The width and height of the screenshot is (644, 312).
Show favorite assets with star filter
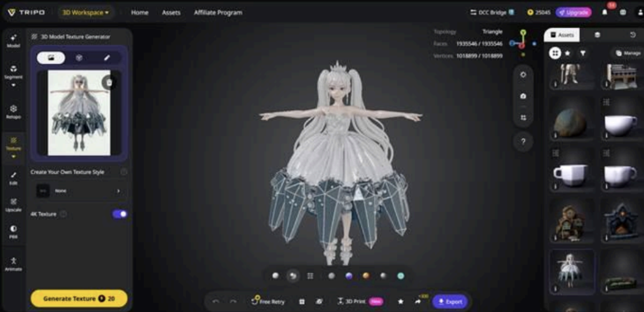[x=568, y=53]
